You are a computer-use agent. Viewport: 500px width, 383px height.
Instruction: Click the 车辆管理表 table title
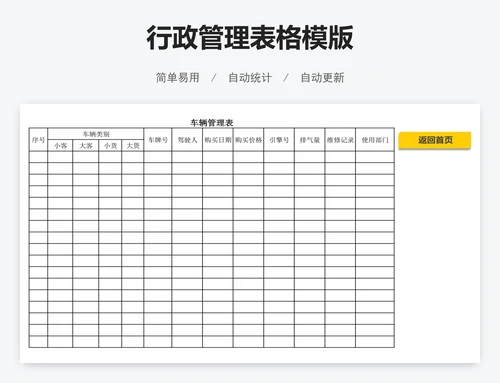click(212, 123)
